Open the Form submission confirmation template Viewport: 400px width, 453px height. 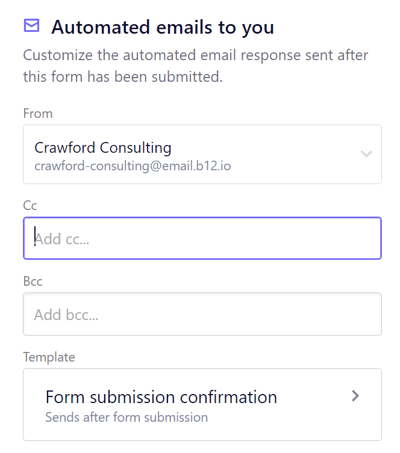point(202,404)
